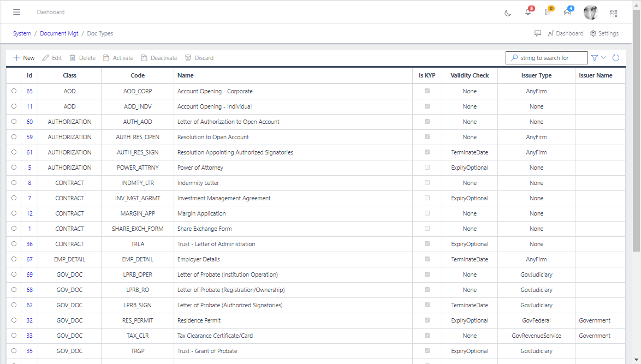Click 'TerminateDate' for Employer Details row
The image size is (641, 364).
click(470, 259)
